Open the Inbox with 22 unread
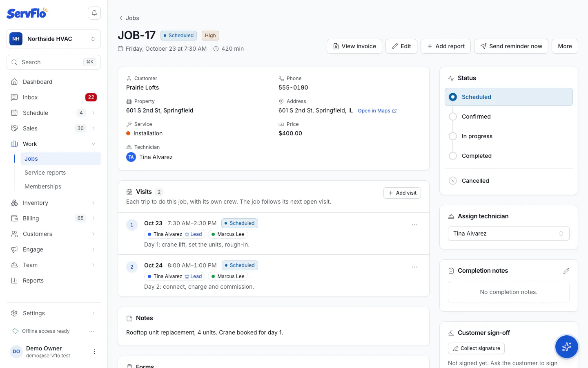 53,97
